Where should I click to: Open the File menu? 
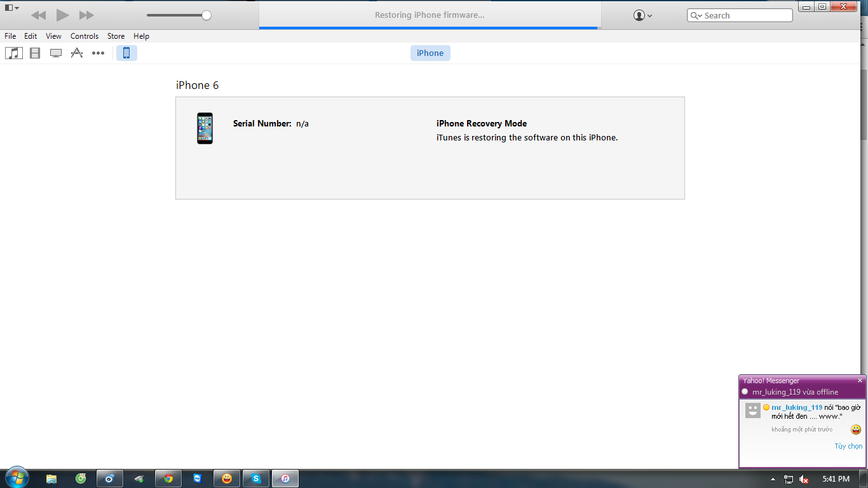10,36
